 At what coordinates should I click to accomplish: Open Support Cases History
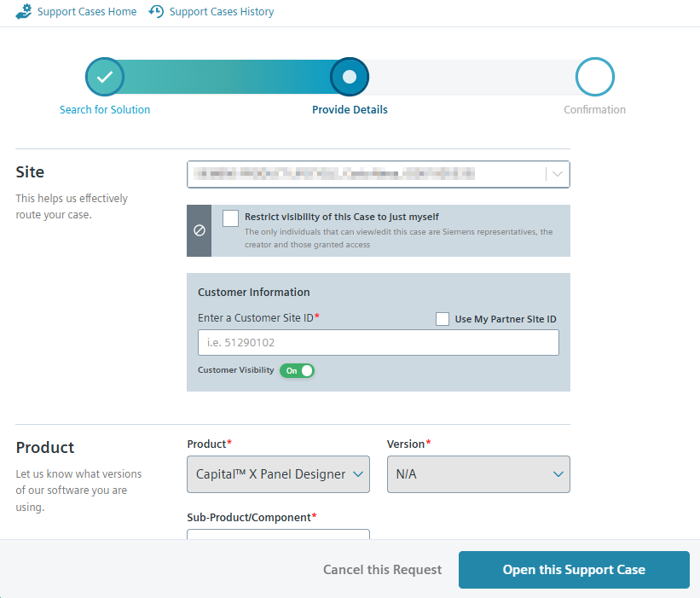coord(221,12)
